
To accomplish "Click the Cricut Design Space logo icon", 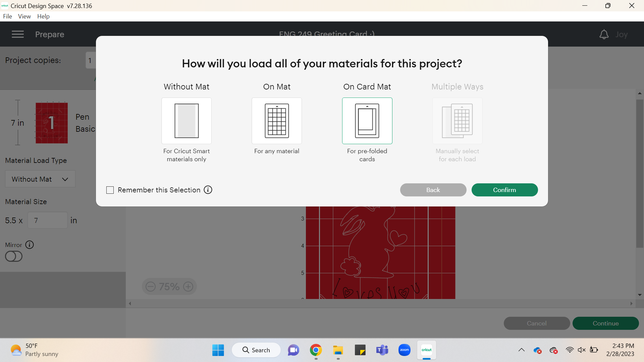I will click(5, 5).
